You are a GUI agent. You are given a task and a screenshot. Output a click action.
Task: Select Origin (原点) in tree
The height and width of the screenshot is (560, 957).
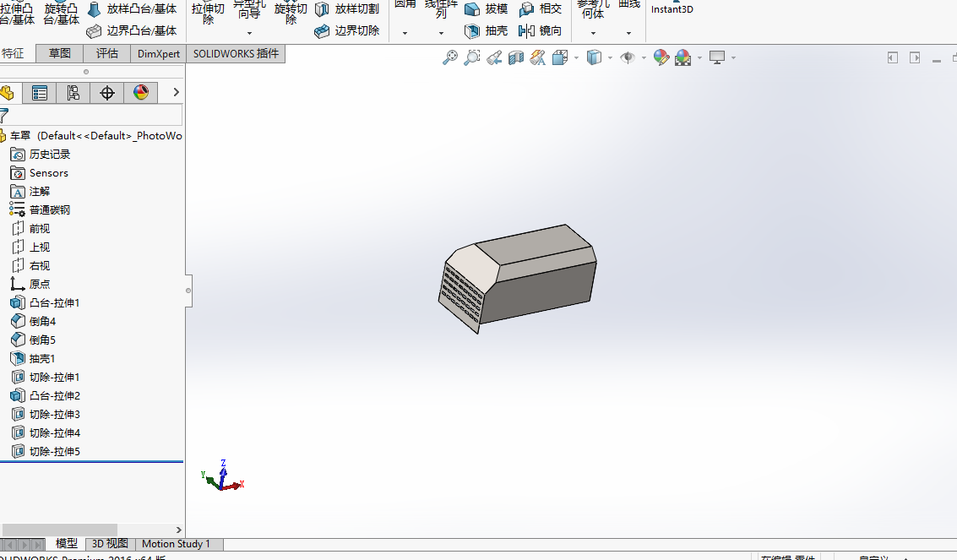(x=30, y=285)
